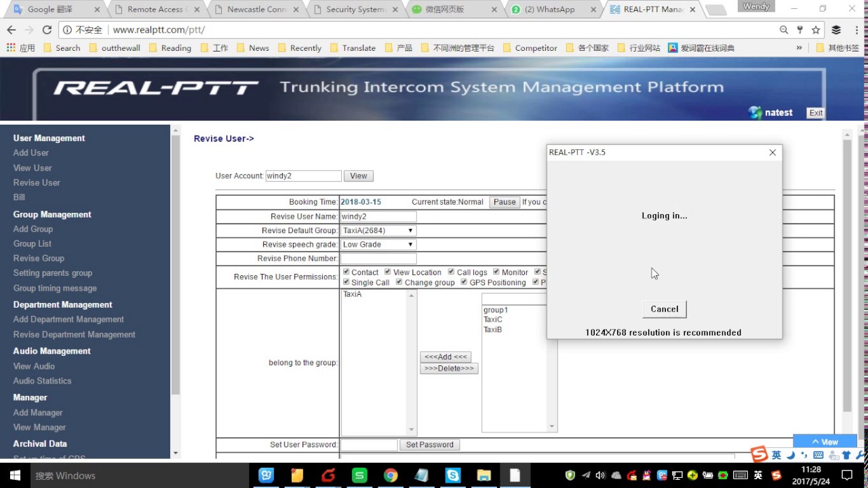
Task: Reload the page with the refresh icon
Action: click(x=47, y=30)
